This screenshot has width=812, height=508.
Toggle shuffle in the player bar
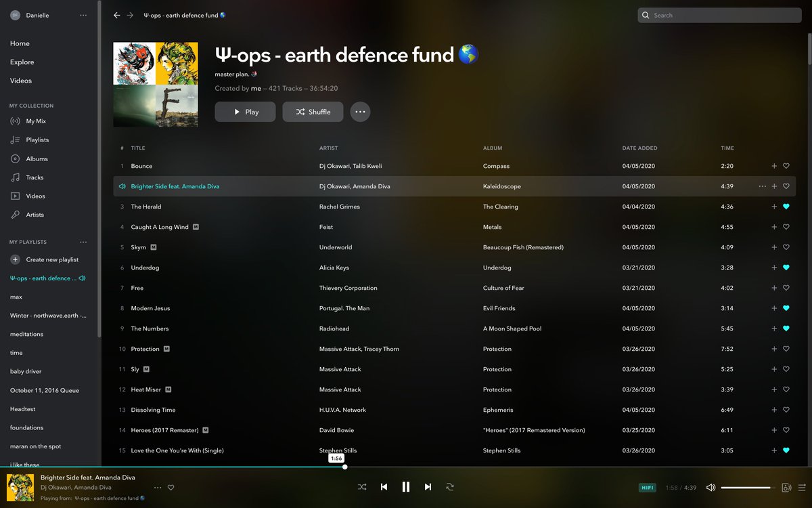point(362,487)
